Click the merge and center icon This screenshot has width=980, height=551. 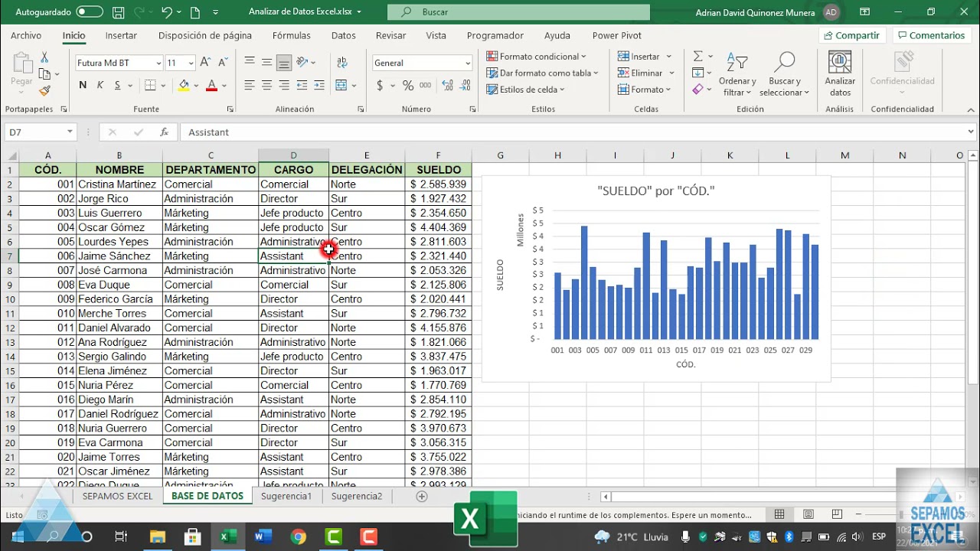coord(341,85)
